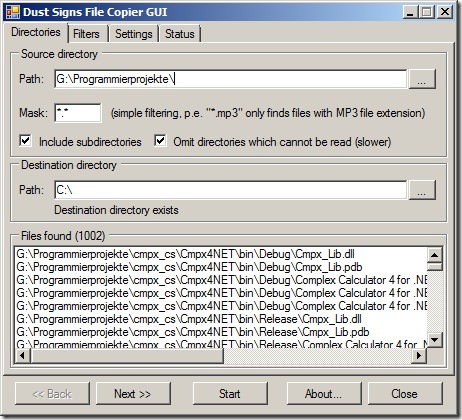462x420 pixels.
Task: Click the "Files found (1002)" label
Action: point(63,236)
